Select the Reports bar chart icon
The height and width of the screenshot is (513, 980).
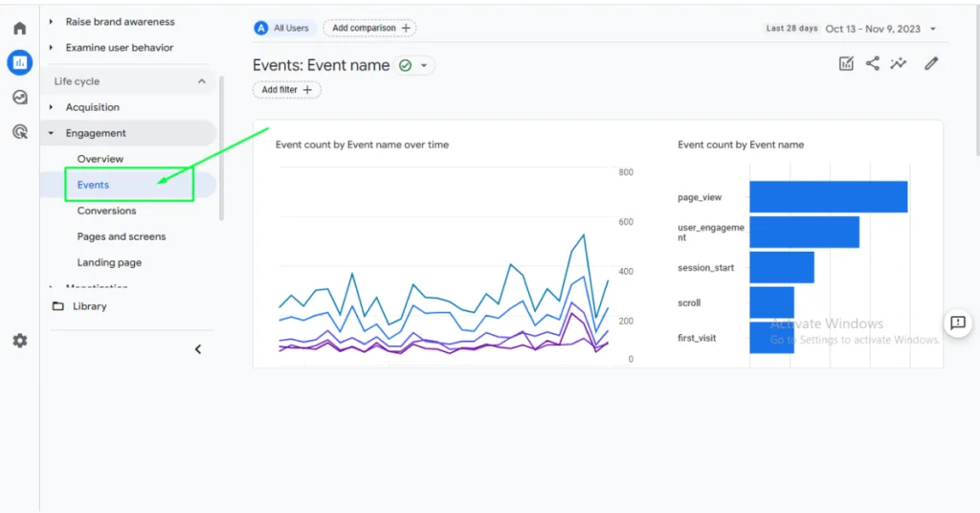point(19,63)
